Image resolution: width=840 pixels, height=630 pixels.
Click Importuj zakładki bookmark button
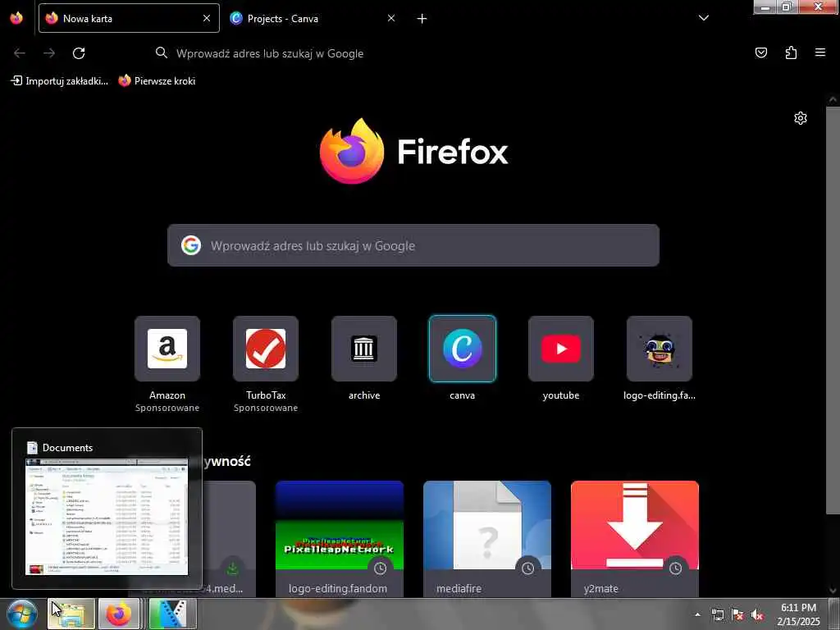tap(59, 81)
